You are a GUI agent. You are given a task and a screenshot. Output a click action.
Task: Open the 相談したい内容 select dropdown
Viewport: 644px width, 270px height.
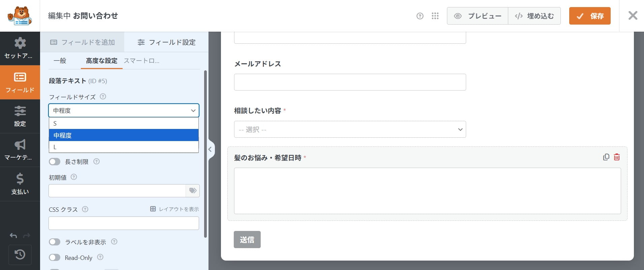click(350, 129)
